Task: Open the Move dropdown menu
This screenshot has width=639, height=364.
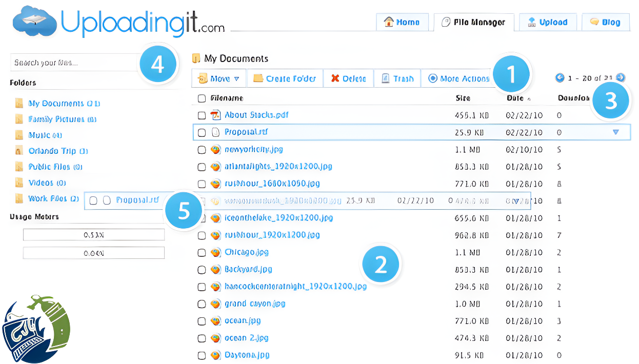Action: click(x=219, y=78)
